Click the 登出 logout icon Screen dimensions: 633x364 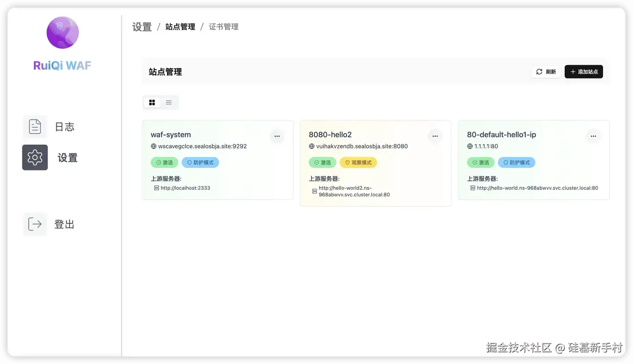(35, 224)
